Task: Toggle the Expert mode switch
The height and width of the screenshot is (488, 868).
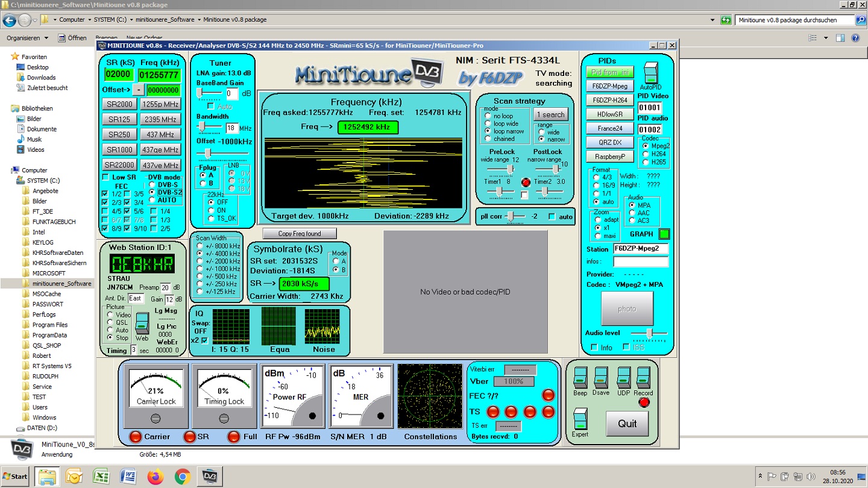Action: (580, 419)
